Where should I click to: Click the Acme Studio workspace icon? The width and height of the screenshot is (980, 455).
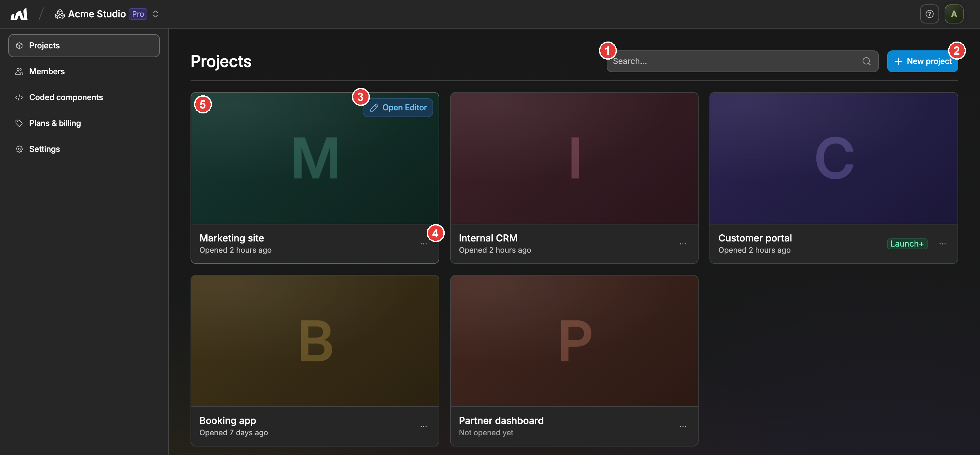click(x=60, y=14)
